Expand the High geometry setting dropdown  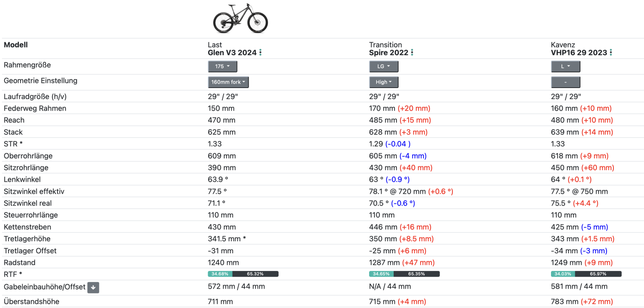pos(384,82)
